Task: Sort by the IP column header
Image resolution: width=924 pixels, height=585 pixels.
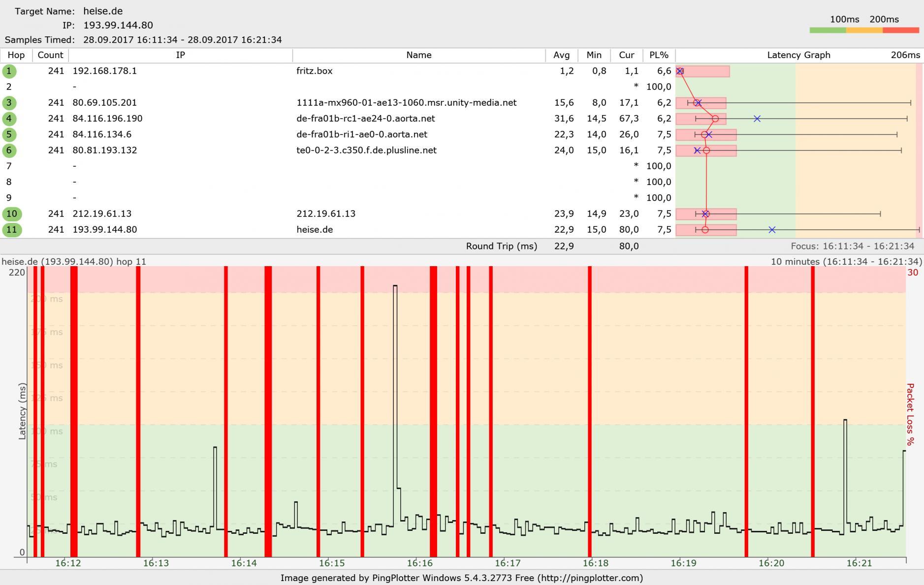Action: pyautogui.click(x=181, y=55)
